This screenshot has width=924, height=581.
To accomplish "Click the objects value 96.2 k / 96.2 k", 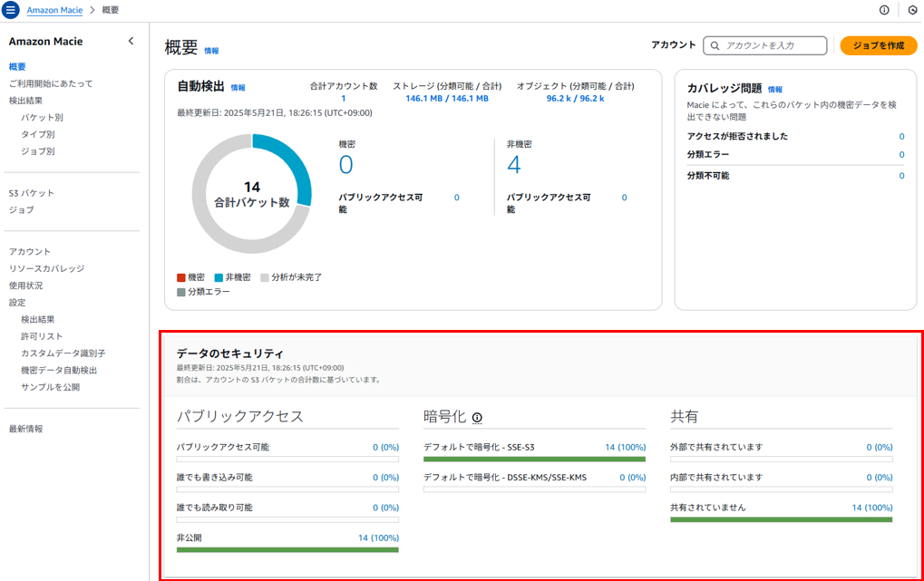I will click(x=575, y=99).
